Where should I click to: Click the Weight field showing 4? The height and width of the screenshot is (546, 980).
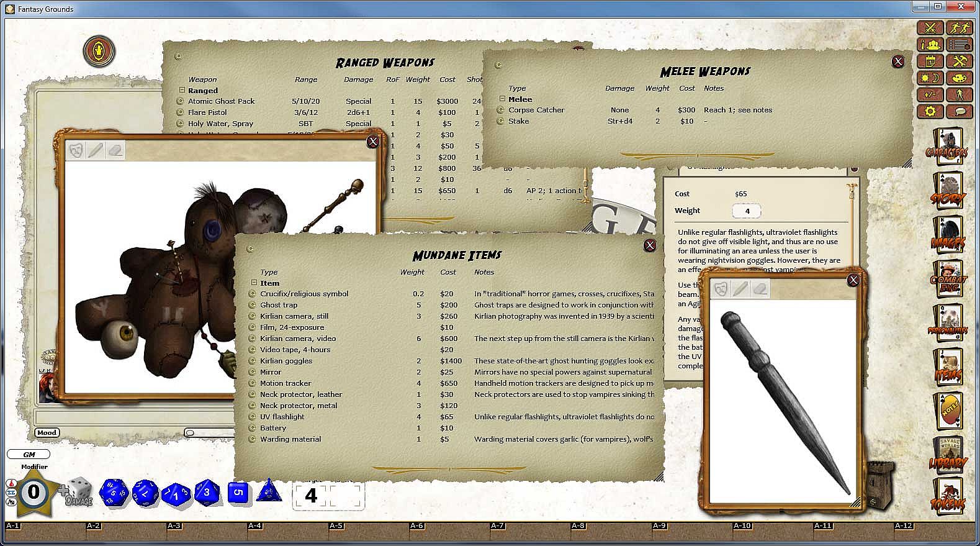747,211
